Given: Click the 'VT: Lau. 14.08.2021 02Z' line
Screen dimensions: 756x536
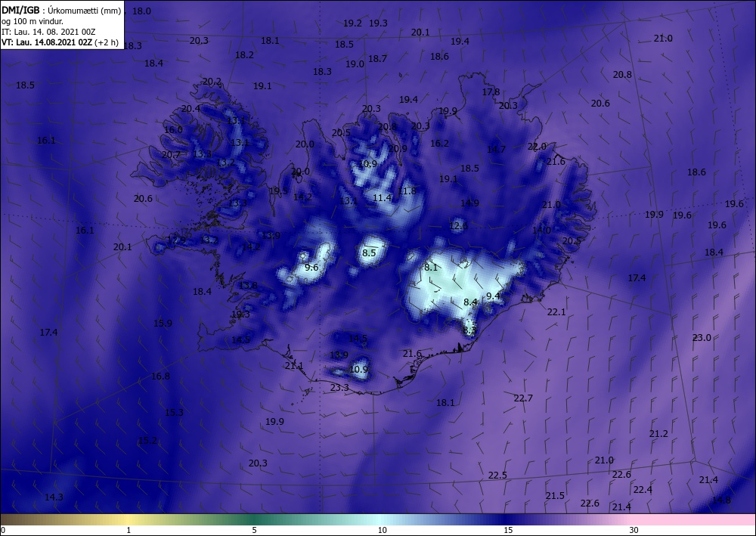Looking at the screenshot, I should tap(46, 42).
